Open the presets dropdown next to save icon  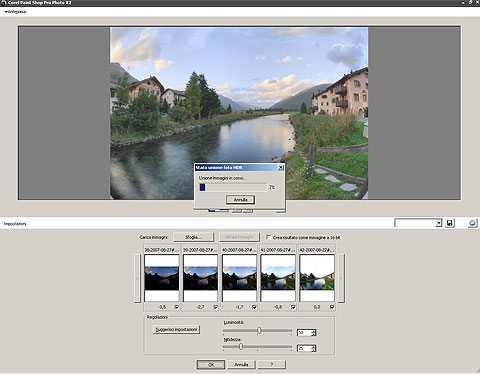point(439,223)
